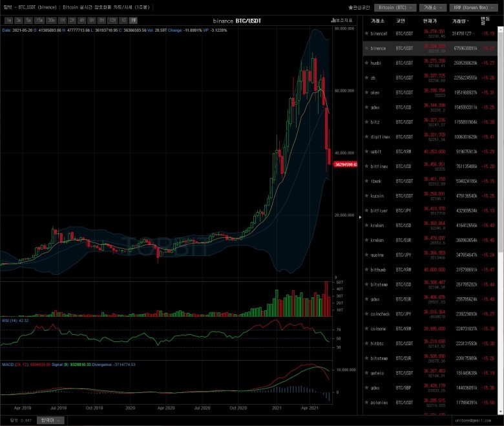Click the exchange list vertical scrollbar
504x426 pixels.
[x=501, y=142]
